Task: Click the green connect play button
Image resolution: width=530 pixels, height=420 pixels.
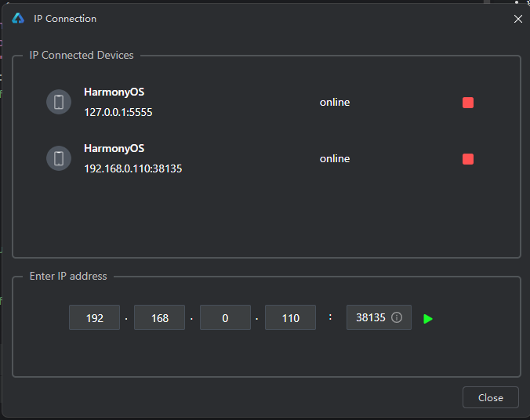Action: [x=428, y=319]
